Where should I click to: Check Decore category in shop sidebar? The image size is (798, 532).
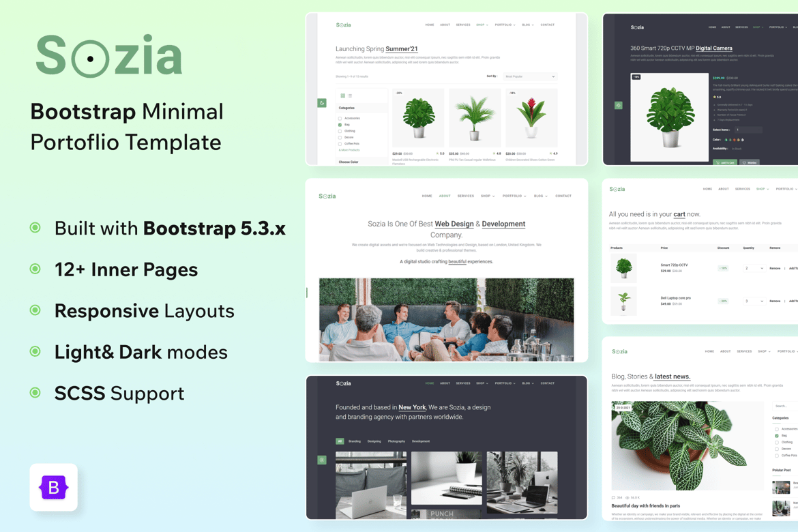[340, 138]
